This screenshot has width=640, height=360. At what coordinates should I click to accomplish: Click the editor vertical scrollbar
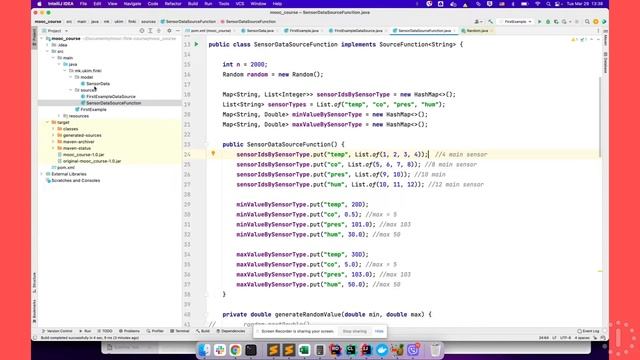[600, 116]
